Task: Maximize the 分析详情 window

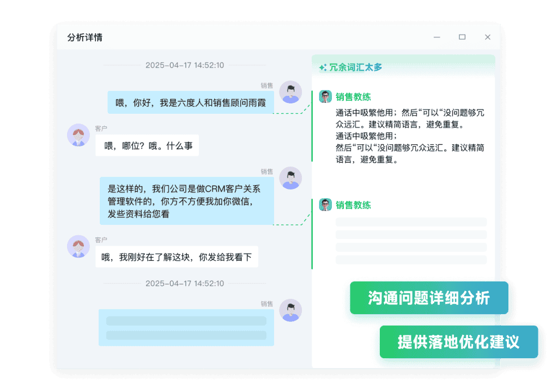Action: [462, 38]
